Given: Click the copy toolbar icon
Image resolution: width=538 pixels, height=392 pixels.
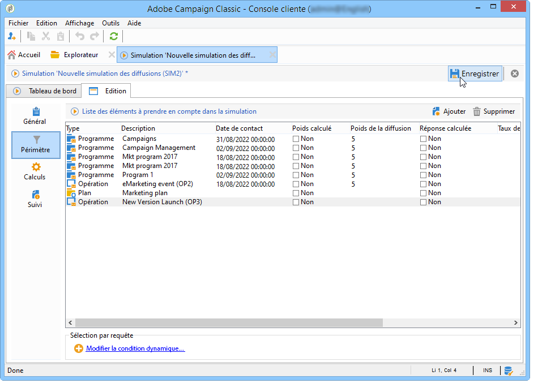Looking at the screenshot, I should [x=31, y=36].
